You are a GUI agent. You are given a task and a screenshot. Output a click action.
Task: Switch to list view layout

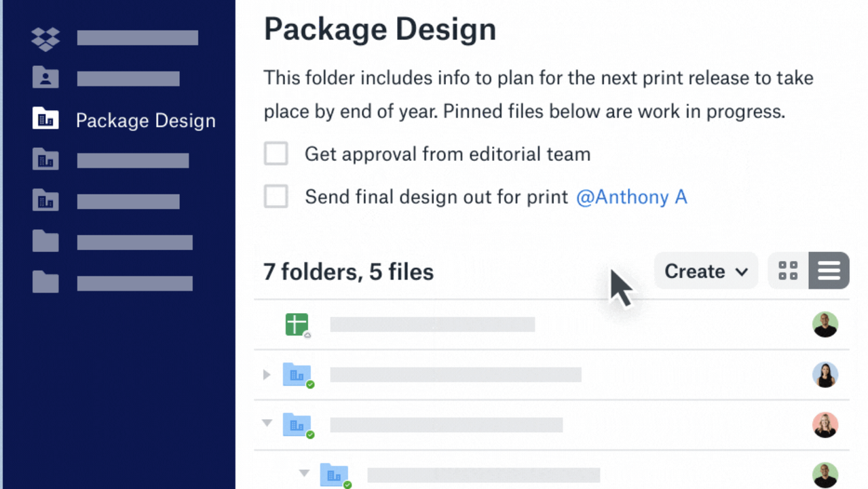click(829, 271)
